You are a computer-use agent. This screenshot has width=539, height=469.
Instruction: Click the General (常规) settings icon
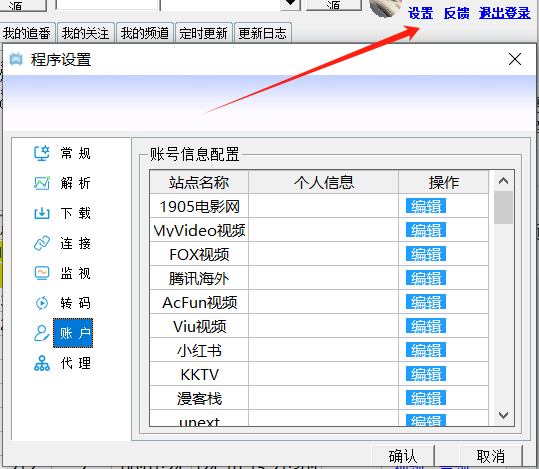pyautogui.click(x=42, y=153)
